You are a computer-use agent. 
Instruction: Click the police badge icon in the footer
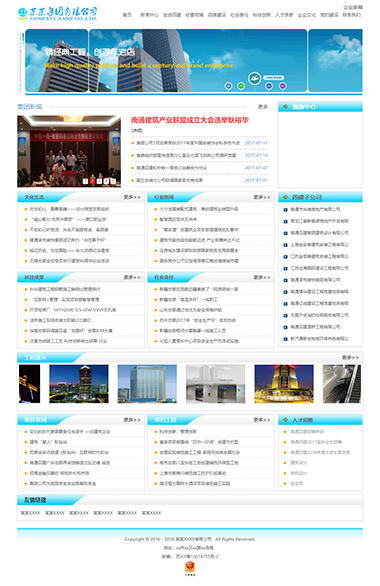pos(190,567)
